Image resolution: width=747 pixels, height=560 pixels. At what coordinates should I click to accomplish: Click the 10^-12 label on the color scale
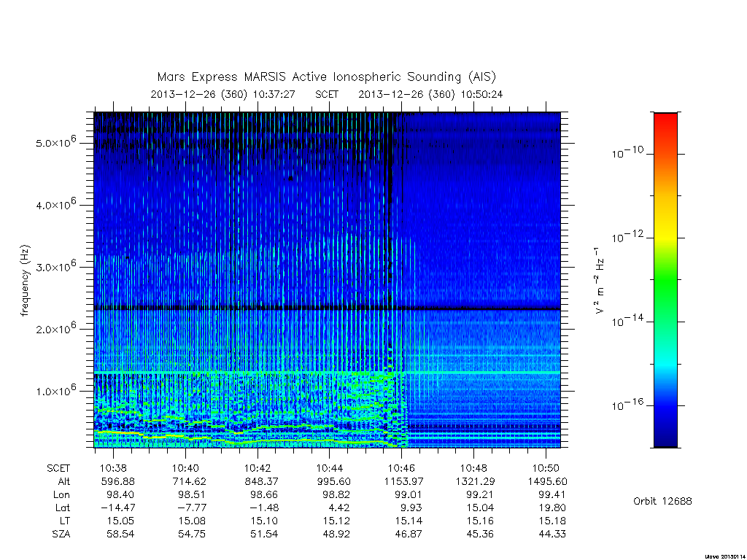pyautogui.click(x=628, y=237)
